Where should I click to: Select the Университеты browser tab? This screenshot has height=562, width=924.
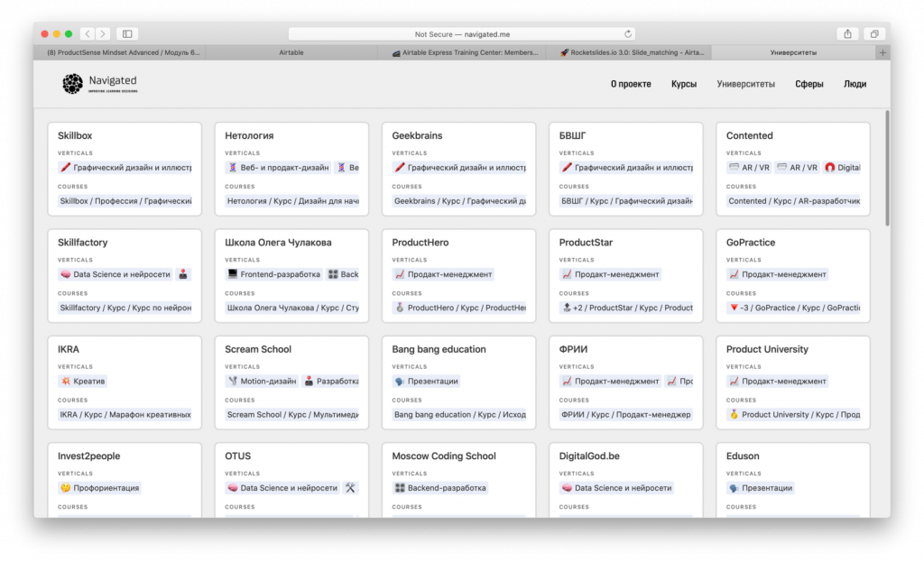pos(793,52)
